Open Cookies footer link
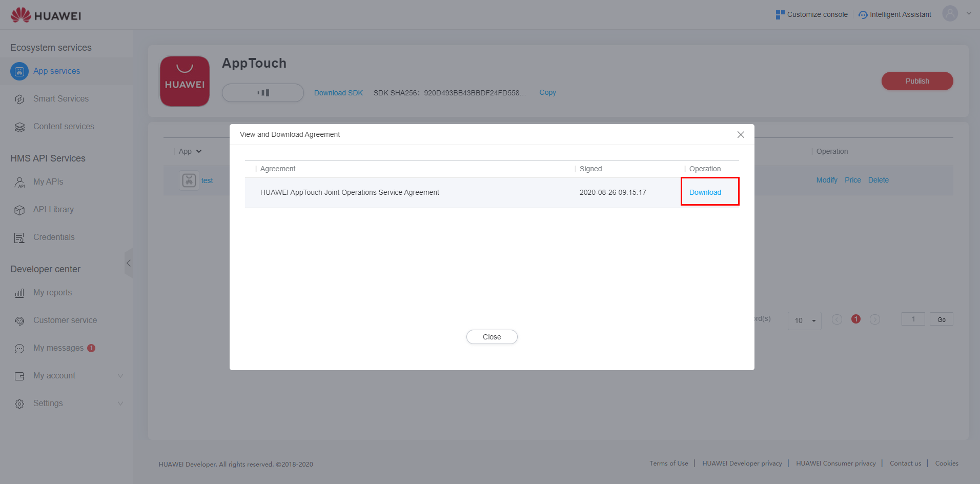The image size is (980, 484). pos(947,463)
